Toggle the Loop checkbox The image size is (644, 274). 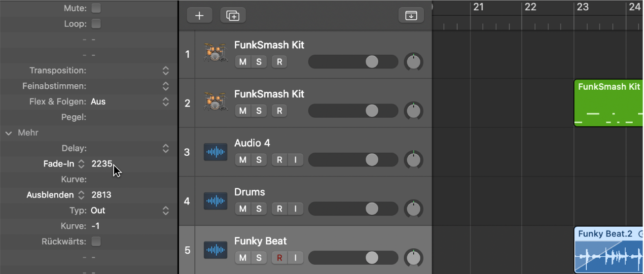(96, 24)
